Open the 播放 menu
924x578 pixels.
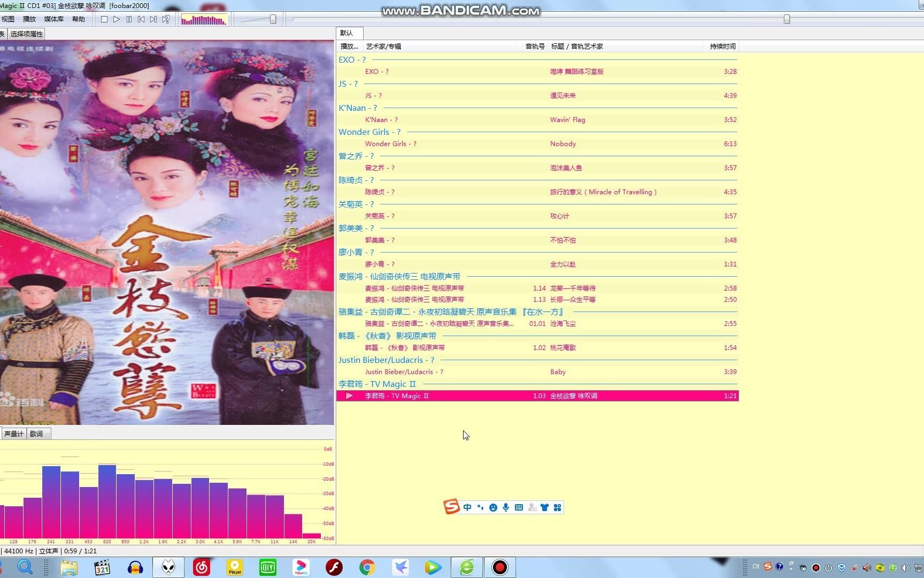(x=29, y=19)
